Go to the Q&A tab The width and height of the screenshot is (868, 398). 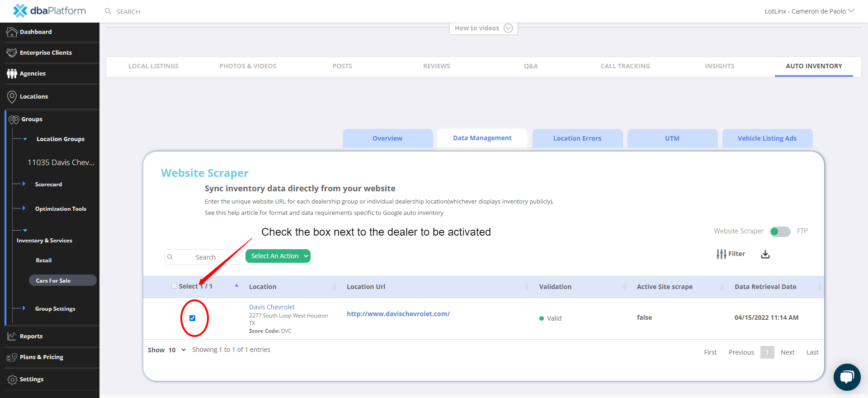[531, 66]
